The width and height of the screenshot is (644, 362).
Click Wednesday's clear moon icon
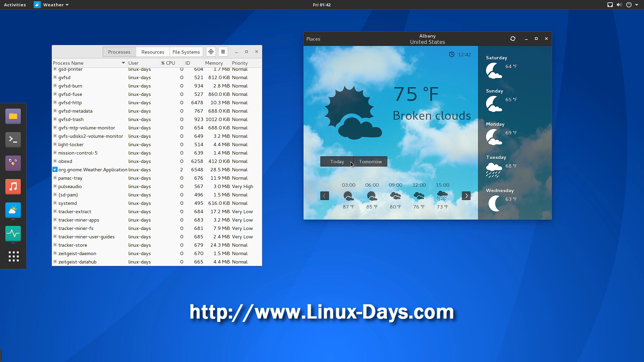pyautogui.click(x=494, y=203)
